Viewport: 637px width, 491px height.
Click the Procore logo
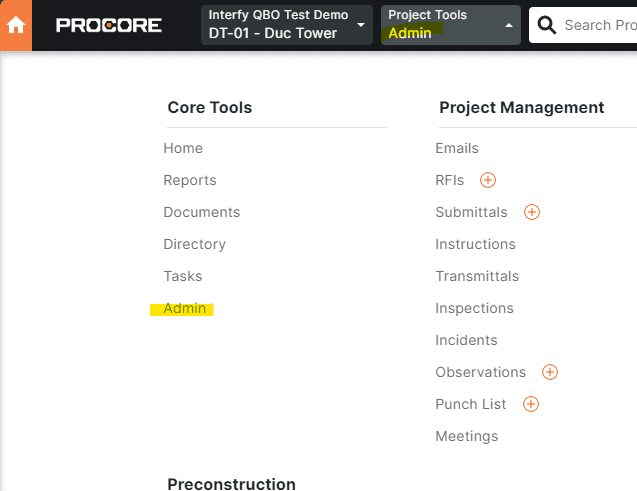109,25
